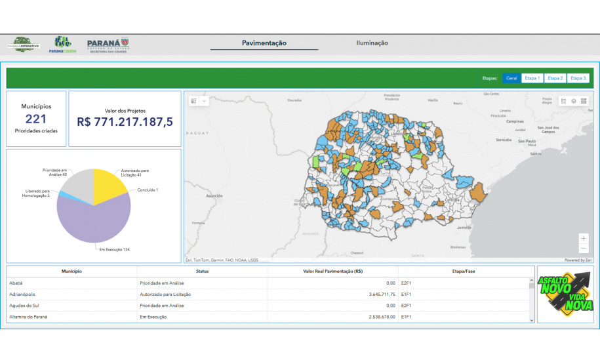This screenshot has height=364, width=600.
Task: Open the basemap gallery grid icon
Action: click(584, 101)
